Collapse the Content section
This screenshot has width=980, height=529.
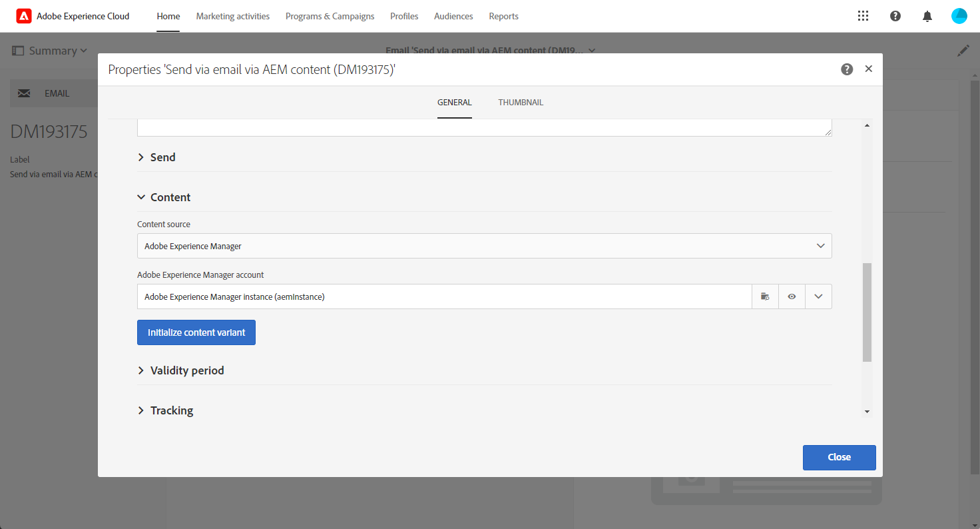(x=164, y=197)
